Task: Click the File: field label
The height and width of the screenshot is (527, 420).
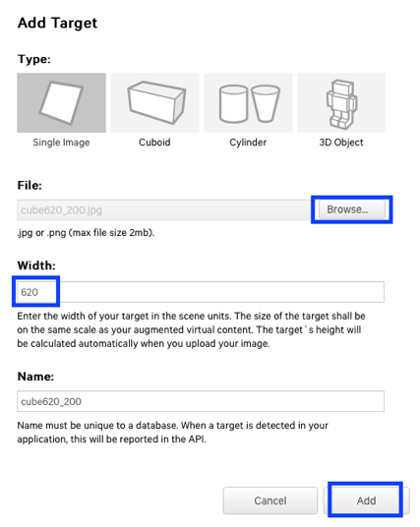Action: (x=30, y=185)
